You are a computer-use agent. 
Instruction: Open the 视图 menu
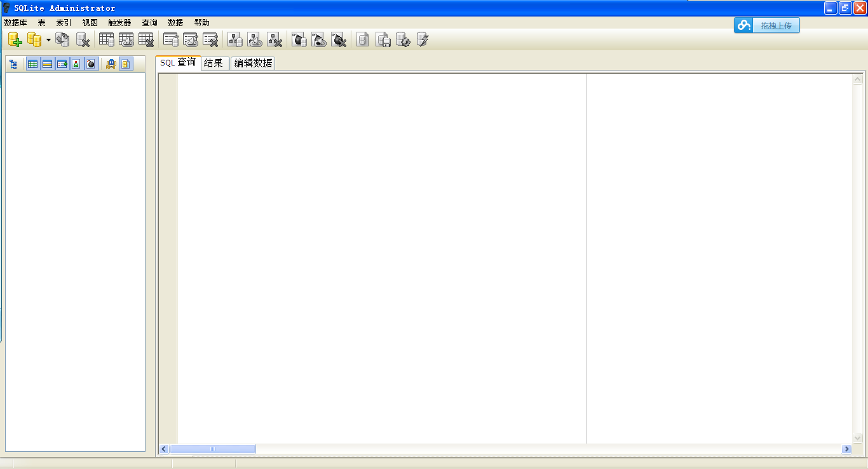(90, 22)
